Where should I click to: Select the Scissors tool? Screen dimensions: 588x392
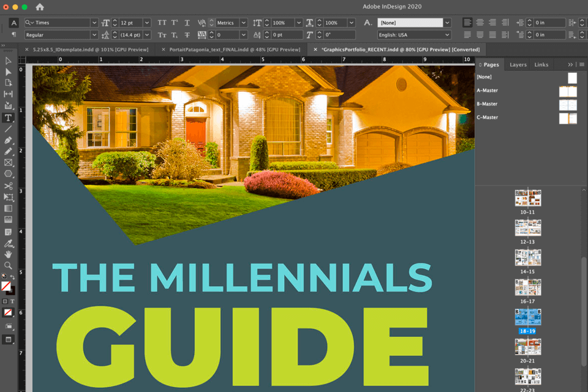pos(8,186)
